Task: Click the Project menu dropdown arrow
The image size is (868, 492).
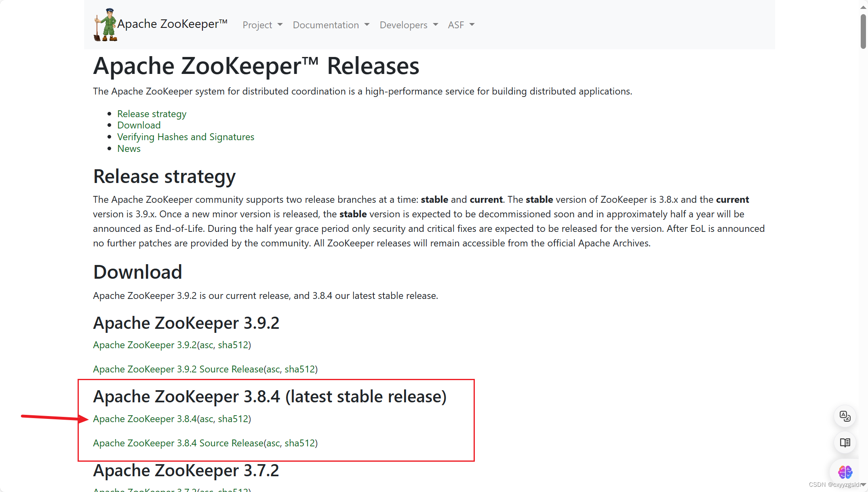Action: pos(278,24)
